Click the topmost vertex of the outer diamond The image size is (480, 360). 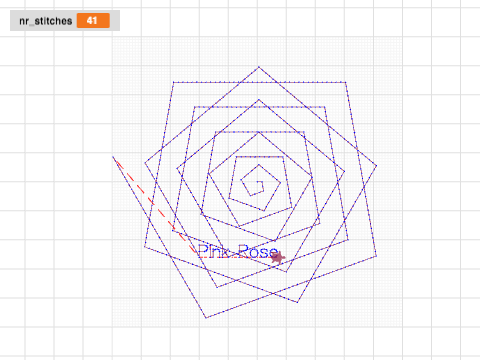coord(259,67)
